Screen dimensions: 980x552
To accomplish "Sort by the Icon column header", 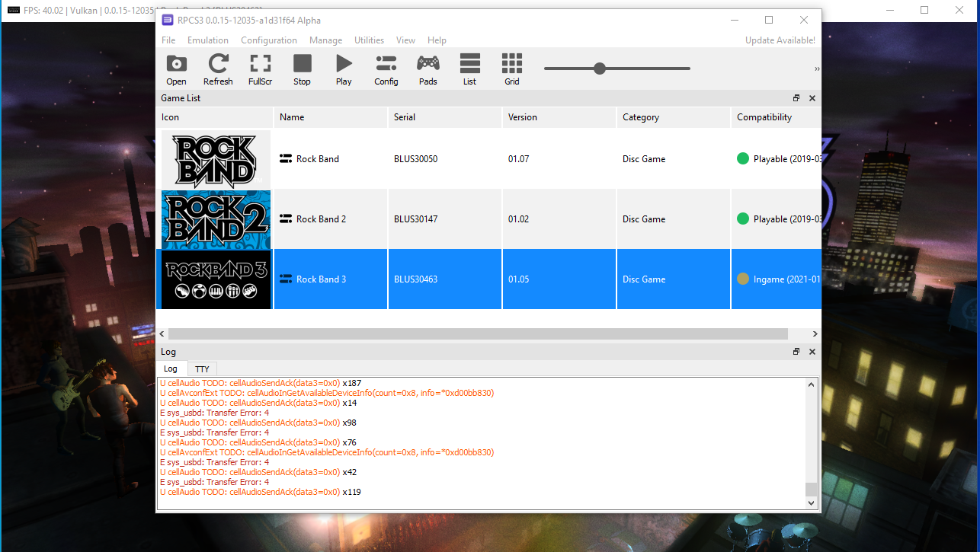I will [x=215, y=117].
